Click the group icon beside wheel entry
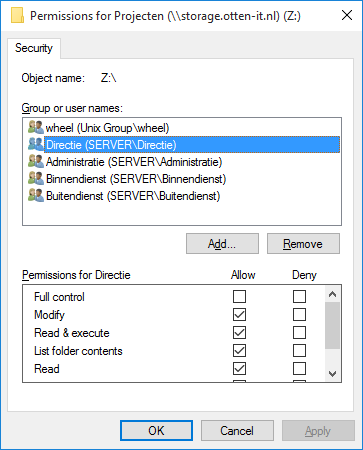Viewport: 363px width, 450px height. (36, 127)
